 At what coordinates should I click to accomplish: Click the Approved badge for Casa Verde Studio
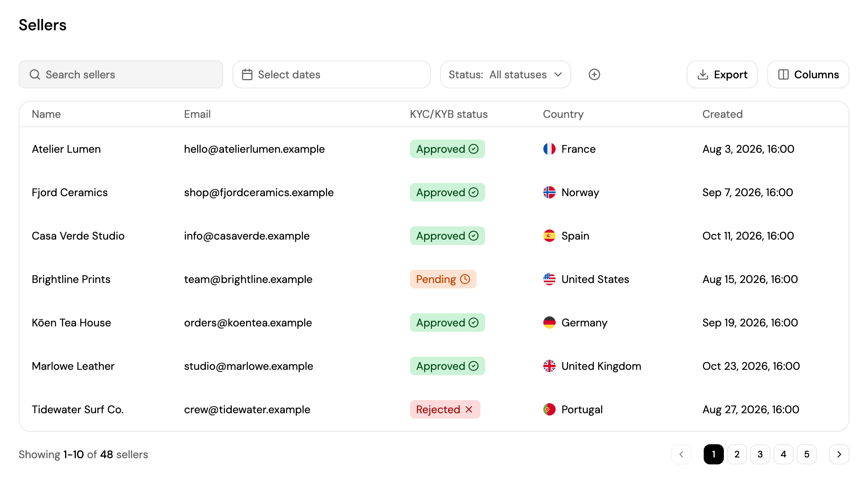click(x=447, y=236)
